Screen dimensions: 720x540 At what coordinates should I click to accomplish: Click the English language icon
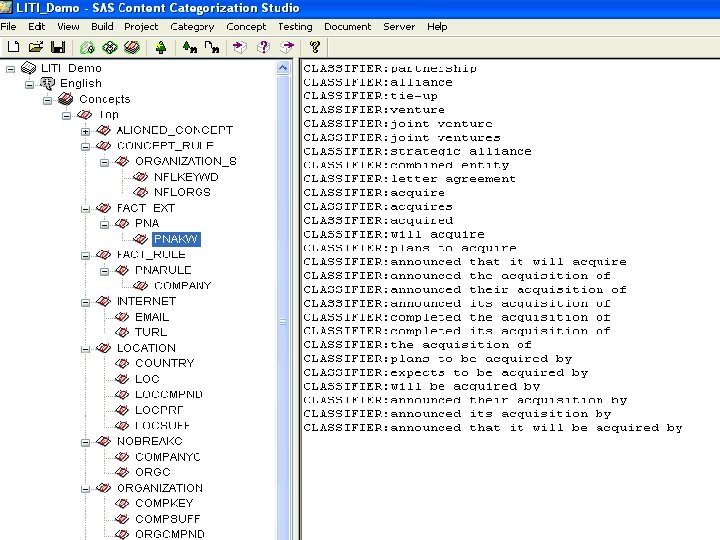(x=47, y=84)
